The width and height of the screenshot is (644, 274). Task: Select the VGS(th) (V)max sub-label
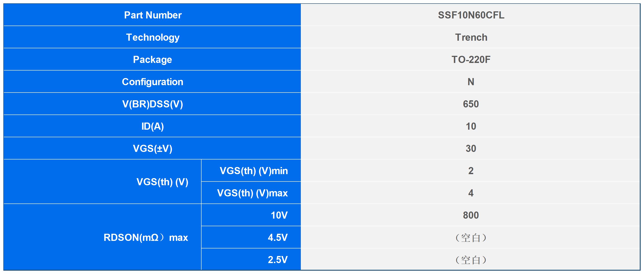point(252,193)
